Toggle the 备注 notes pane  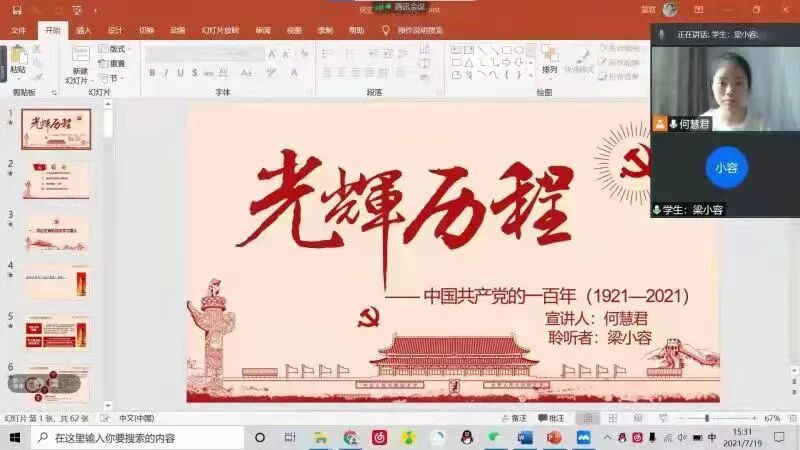(x=514, y=418)
